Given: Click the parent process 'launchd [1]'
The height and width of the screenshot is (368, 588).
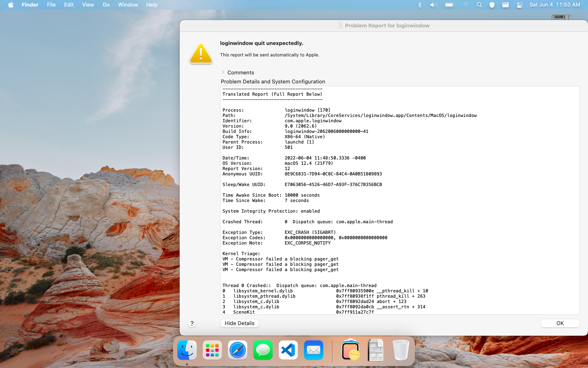Looking at the screenshot, I should 300,142.
